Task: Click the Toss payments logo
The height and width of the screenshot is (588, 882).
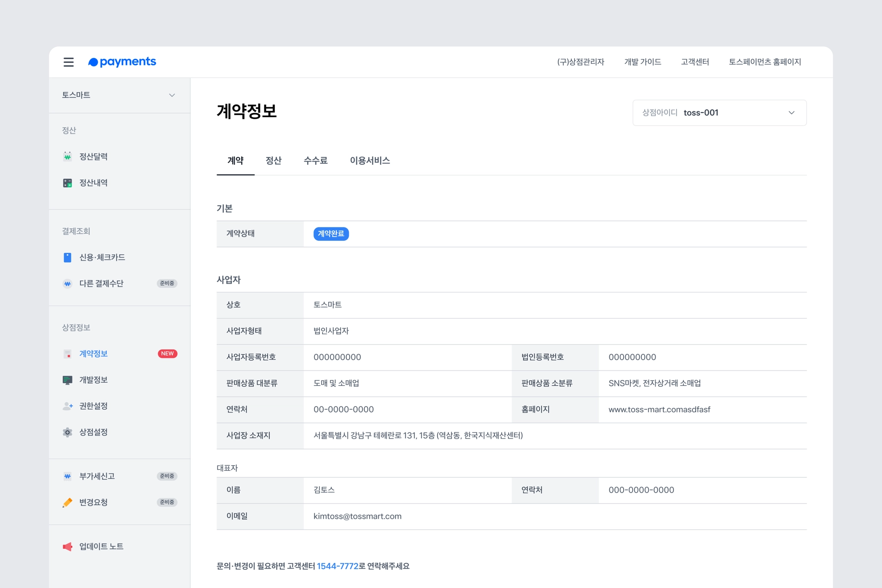Action: tap(122, 62)
